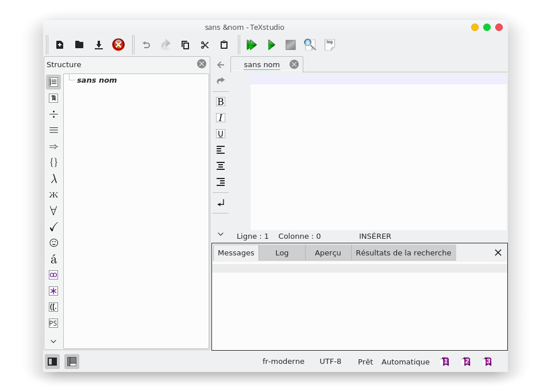
Task: Click the green Compile arrow icon
Action: (x=271, y=45)
